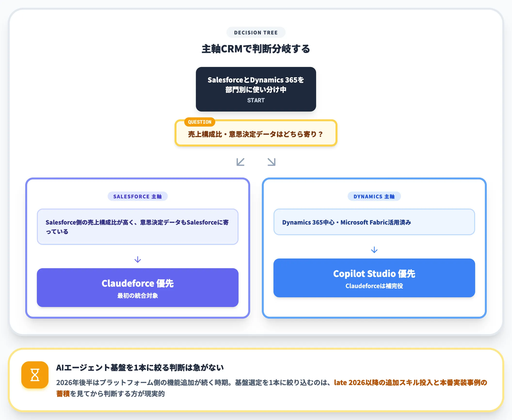Viewport: 512px width, 420px height.
Task: Select the question about 売上構成比・意思決定データ
Action: [x=256, y=133]
